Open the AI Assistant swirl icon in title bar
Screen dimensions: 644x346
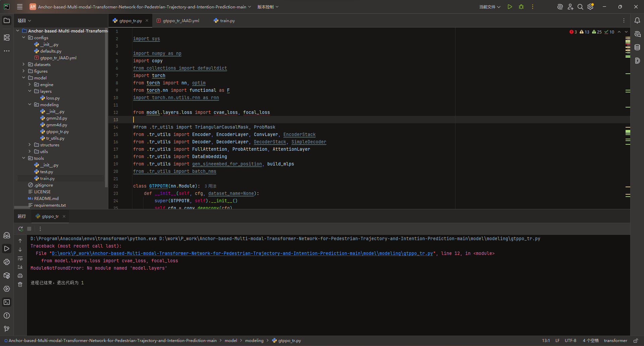point(560,7)
